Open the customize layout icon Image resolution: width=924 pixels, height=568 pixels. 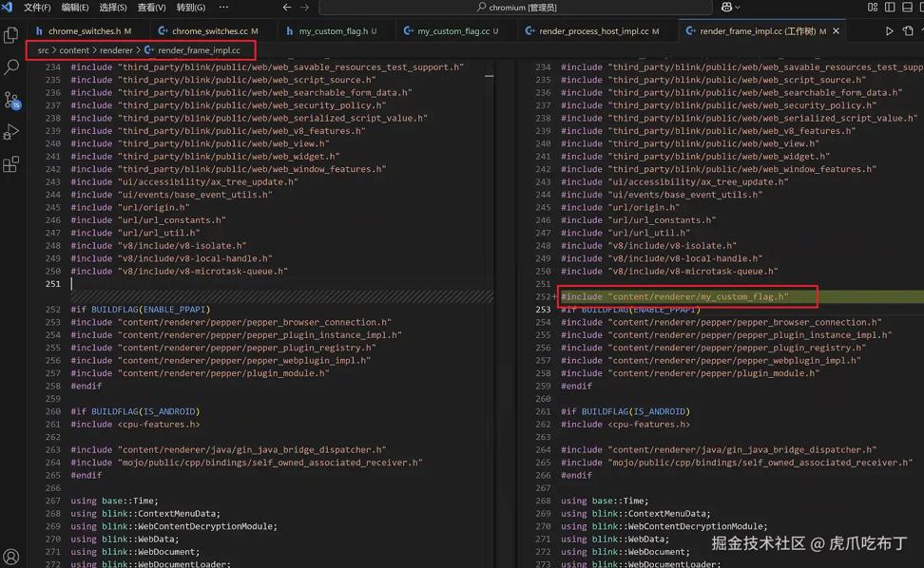(873, 7)
